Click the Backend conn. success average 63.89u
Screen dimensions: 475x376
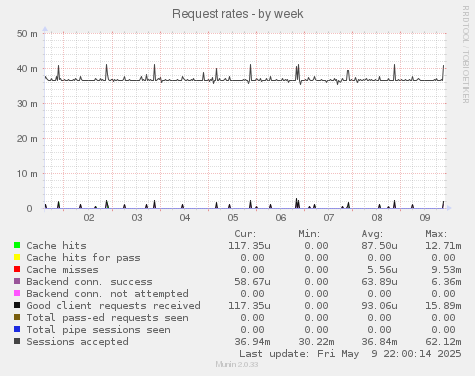pyautogui.click(x=379, y=282)
